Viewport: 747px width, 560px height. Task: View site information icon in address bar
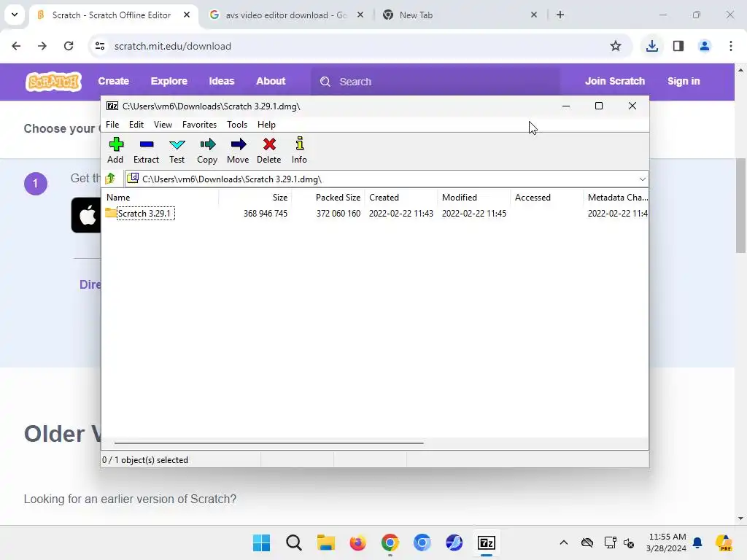tap(99, 46)
